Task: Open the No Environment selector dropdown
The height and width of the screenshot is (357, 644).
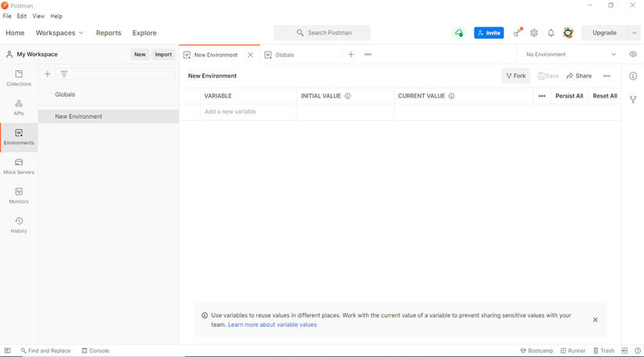Action: (571, 55)
